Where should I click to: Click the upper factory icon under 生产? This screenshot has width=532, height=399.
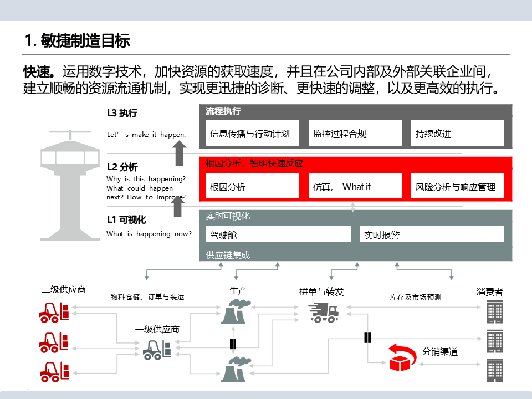pyautogui.click(x=236, y=311)
